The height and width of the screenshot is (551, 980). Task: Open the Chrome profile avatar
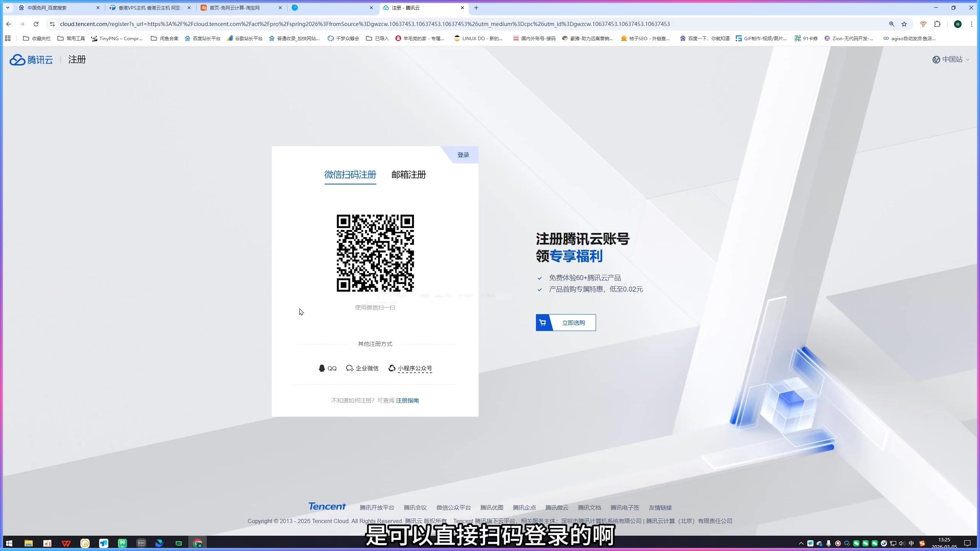[958, 24]
